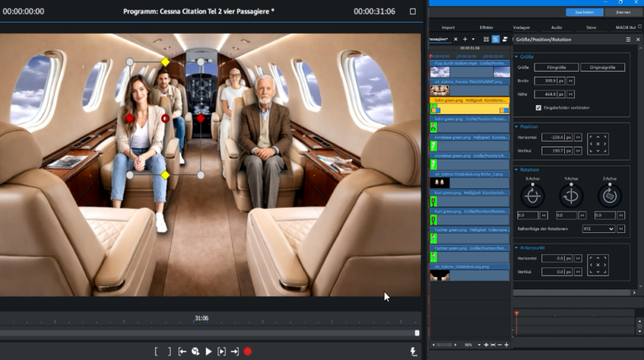Start playback with the play button
This screenshot has width=644, height=360.
[x=208, y=351]
